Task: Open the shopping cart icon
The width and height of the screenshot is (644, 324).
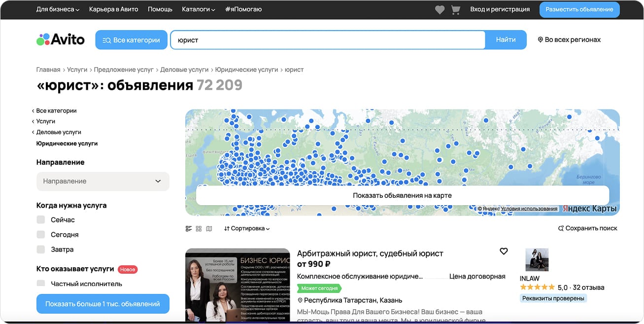Action: click(x=455, y=10)
